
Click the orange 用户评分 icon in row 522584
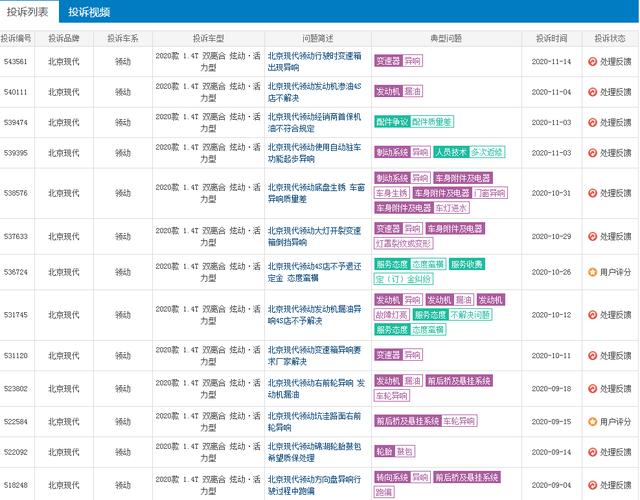tap(592, 422)
